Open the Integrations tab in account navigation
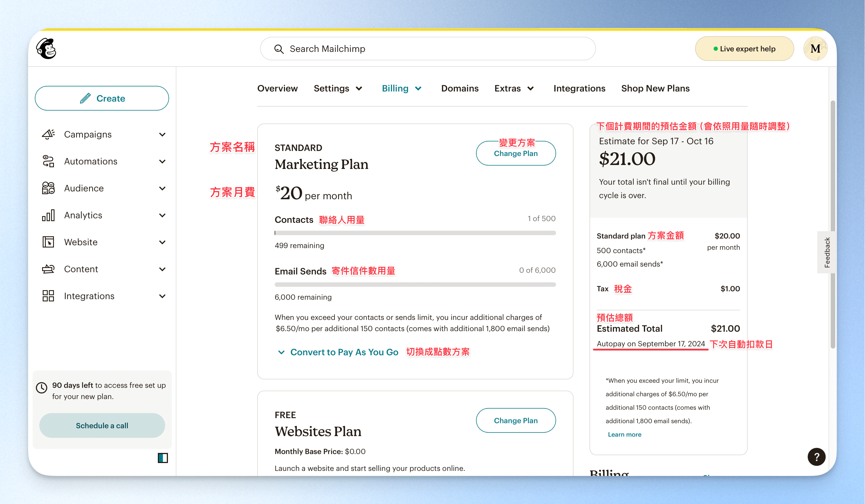This screenshot has width=865, height=504. (x=579, y=88)
